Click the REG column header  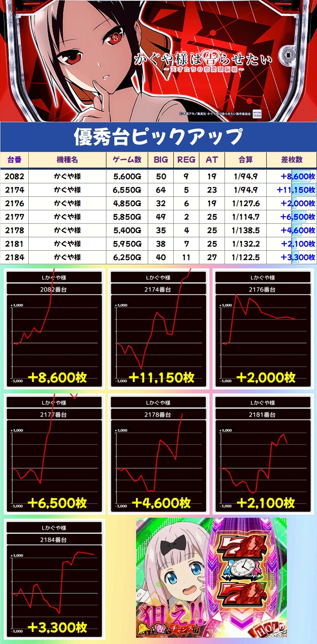click(186, 160)
